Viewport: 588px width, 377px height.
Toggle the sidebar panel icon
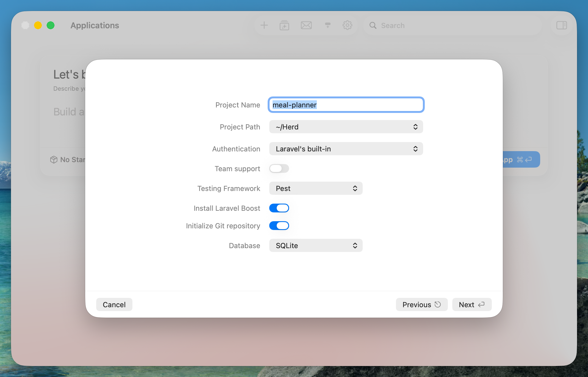pos(562,25)
